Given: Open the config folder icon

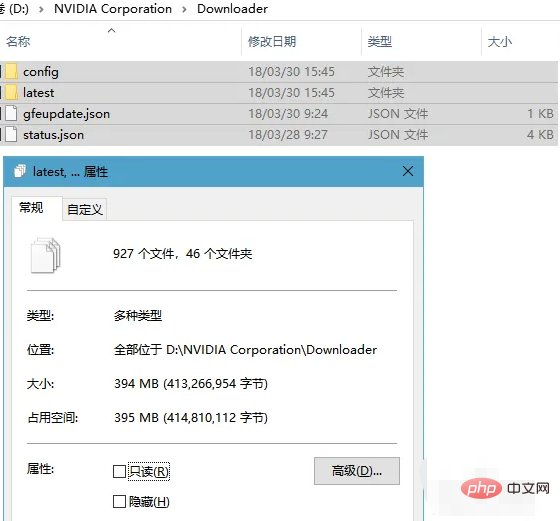Looking at the screenshot, I should [12, 72].
